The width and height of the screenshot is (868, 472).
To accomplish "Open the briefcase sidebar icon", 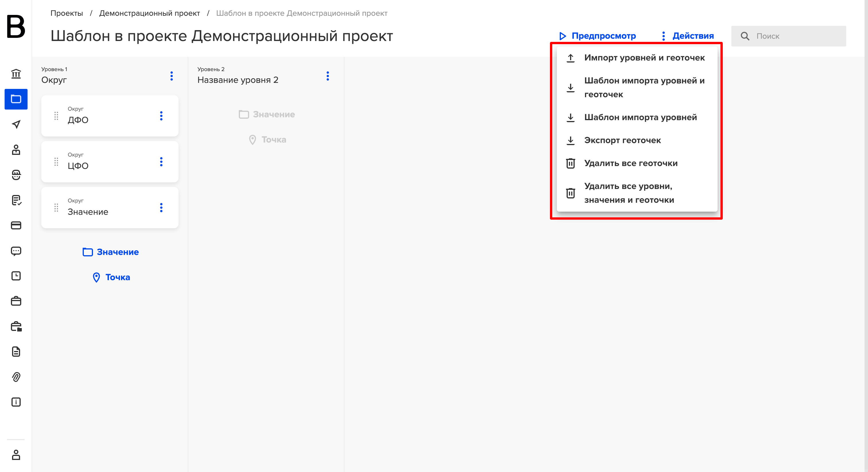I will pyautogui.click(x=16, y=301).
